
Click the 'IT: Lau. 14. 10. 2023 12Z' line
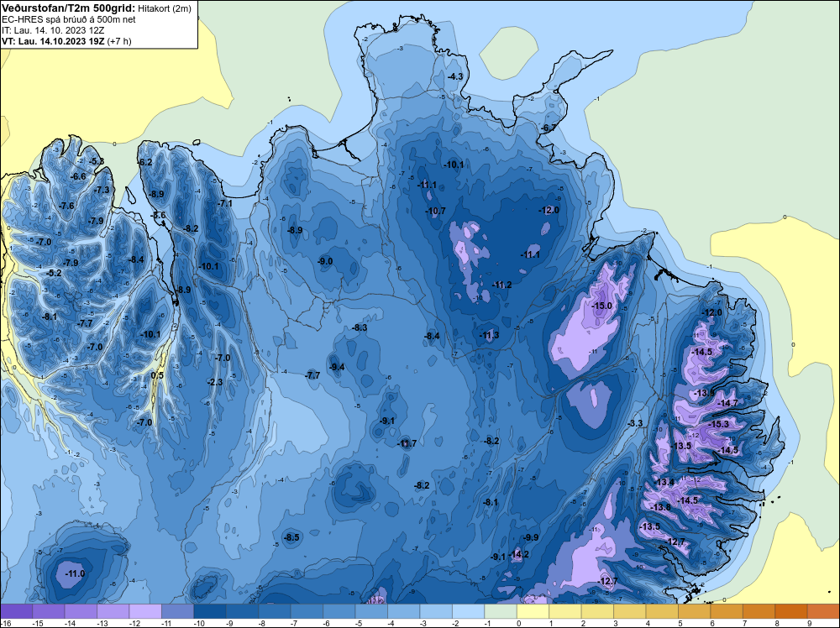pyautogui.click(x=51, y=30)
